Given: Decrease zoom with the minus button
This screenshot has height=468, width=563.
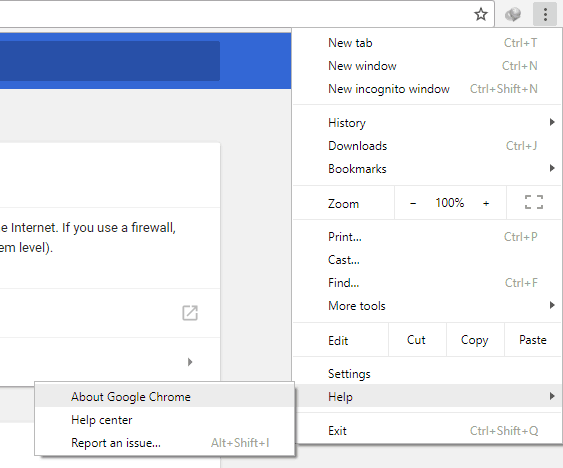Looking at the screenshot, I should [413, 203].
